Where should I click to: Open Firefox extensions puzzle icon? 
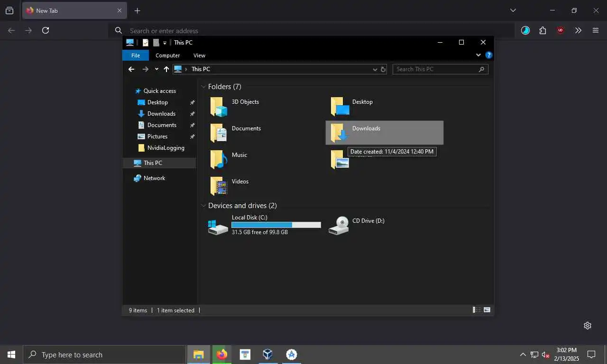pyautogui.click(x=543, y=30)
